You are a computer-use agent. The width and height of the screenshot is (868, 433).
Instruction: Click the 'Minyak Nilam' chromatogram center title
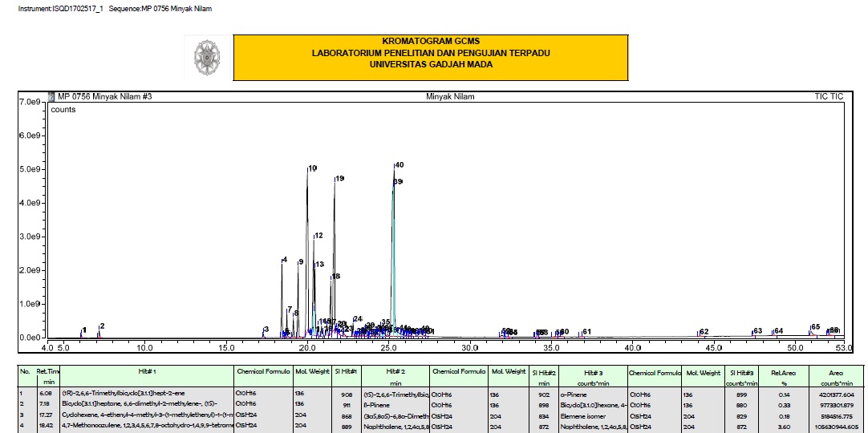pyautogui.click(x=450, y=97)
